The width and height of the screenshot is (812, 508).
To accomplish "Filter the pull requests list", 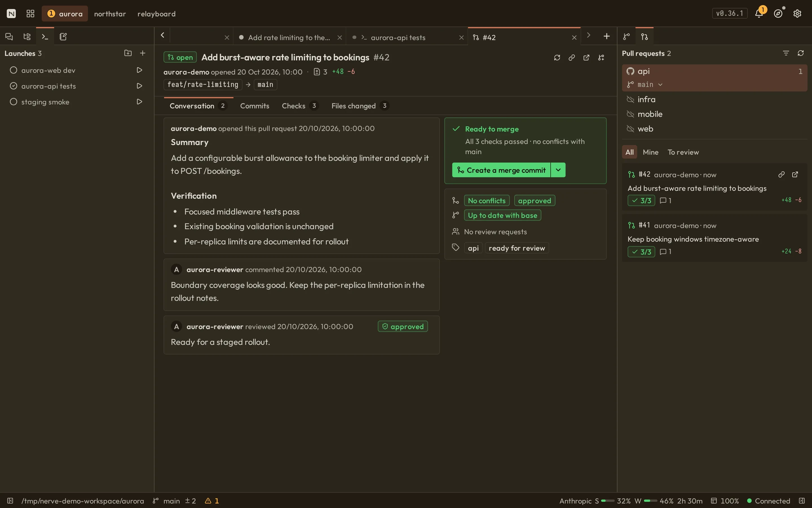I will pyautogui.click(x=786, y=53).
